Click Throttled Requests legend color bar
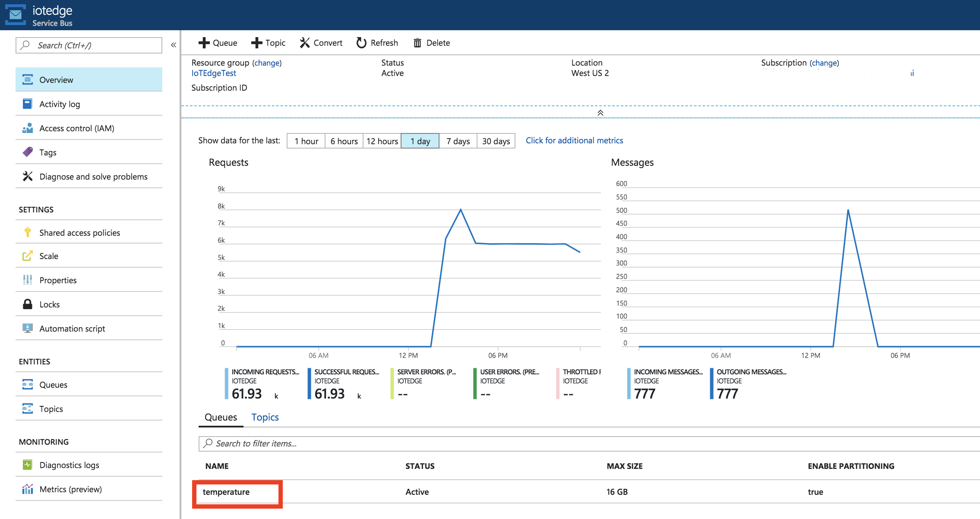This screenshot has height=519, width=980. (558, 383)
